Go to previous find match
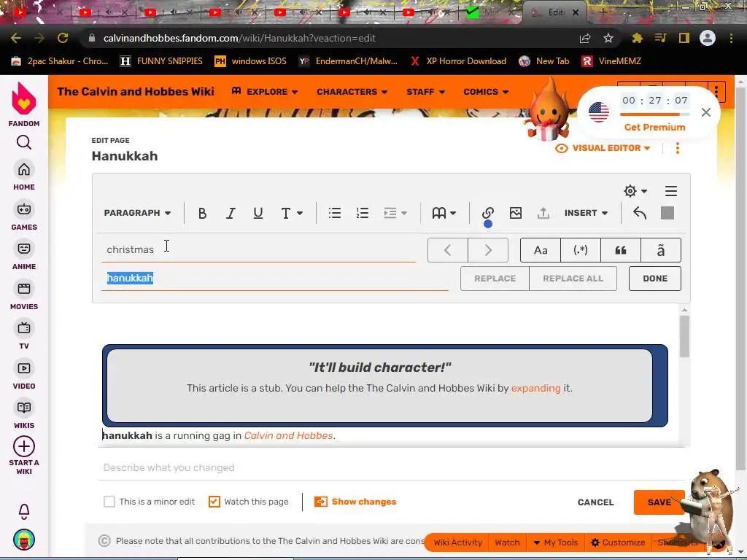The width and height of the screenshot is (747, 560). [x=448, y=250]
